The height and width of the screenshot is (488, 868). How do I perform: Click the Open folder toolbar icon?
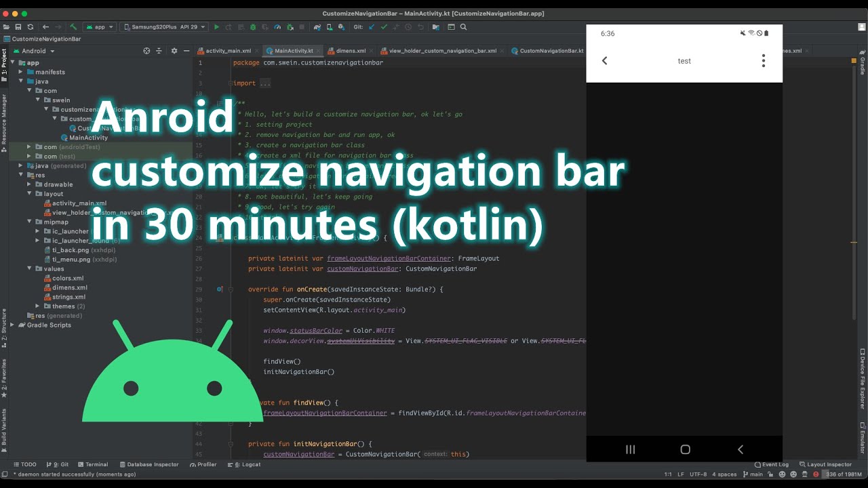(x=6, y=27)
